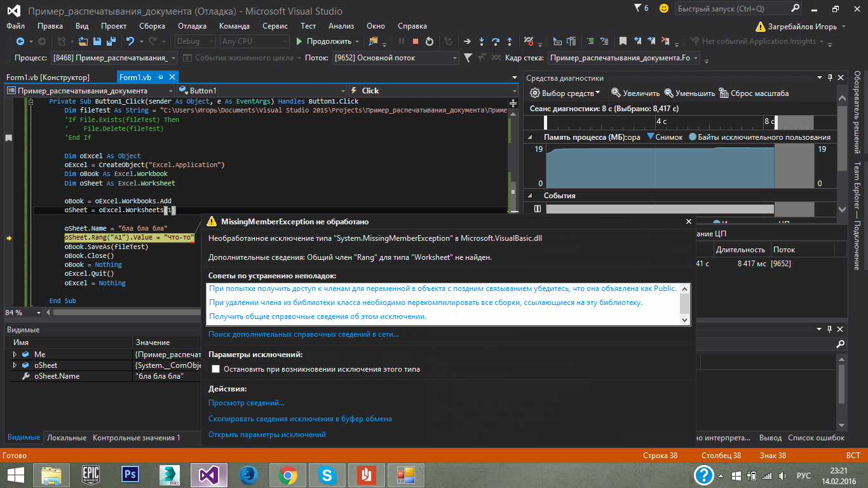Screen dimensions: 868x488
Task: Click the Step Into icon
Action: click(x=482, y=41)
